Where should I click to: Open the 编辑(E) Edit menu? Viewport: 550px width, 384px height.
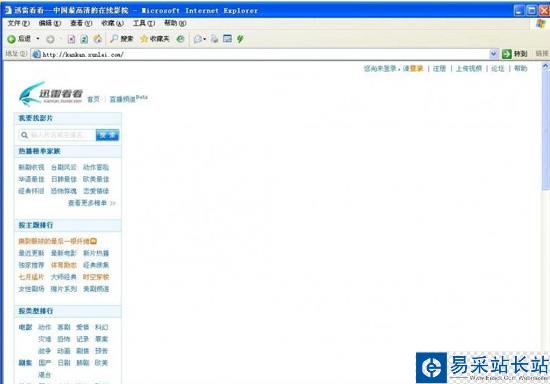click(49, 23)
